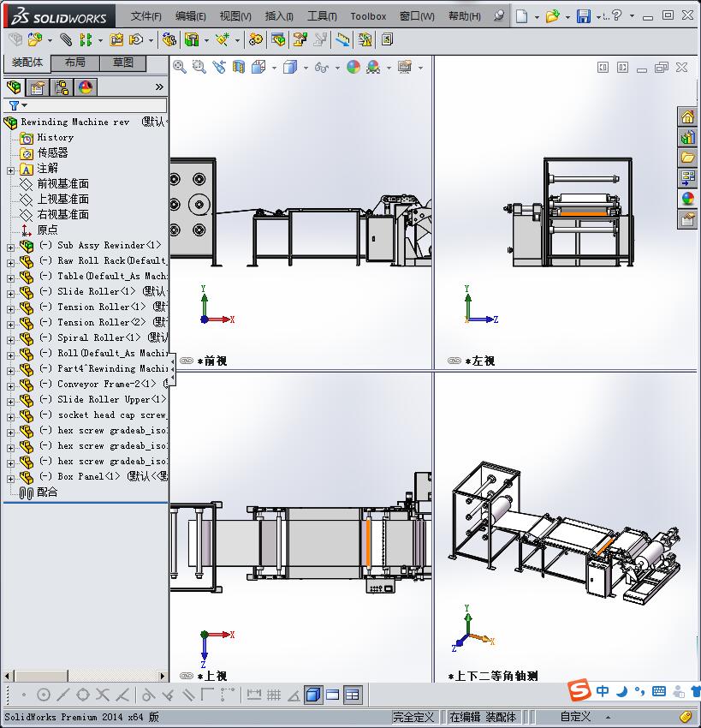Open the Display Style dropdown arrow

pyautogui.click(x=306, y=68)
